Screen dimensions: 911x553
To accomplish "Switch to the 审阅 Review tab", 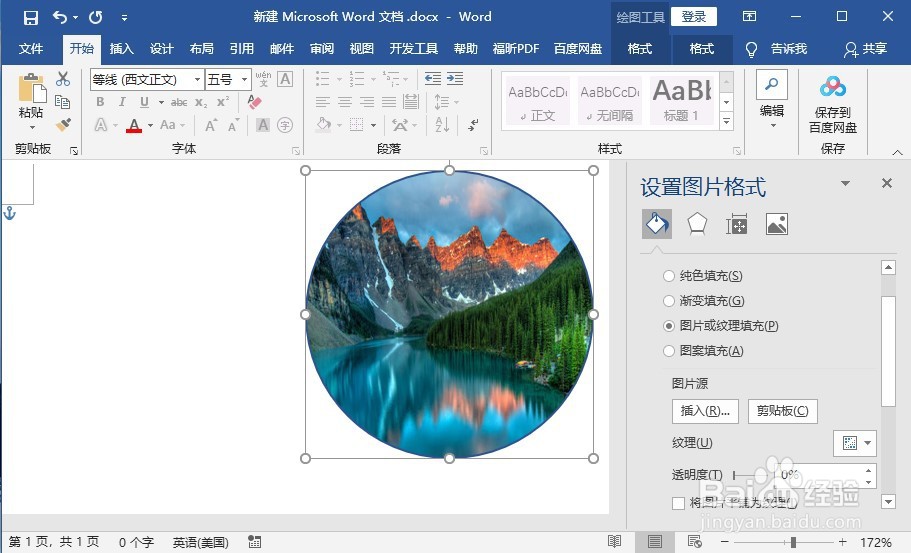I will coord(322,49).
